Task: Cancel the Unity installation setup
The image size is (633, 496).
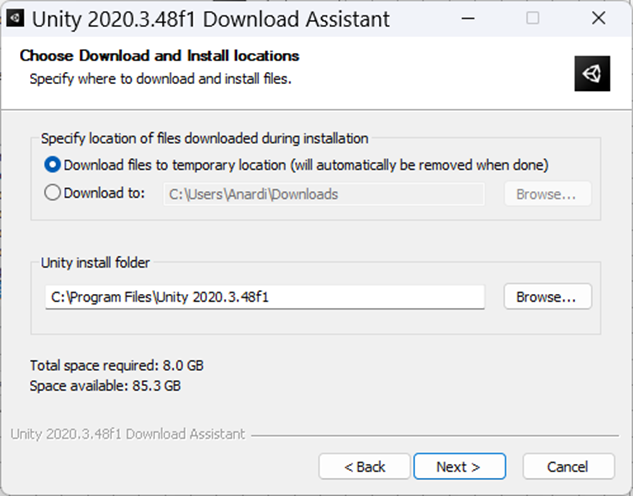Action: (568, 467)
